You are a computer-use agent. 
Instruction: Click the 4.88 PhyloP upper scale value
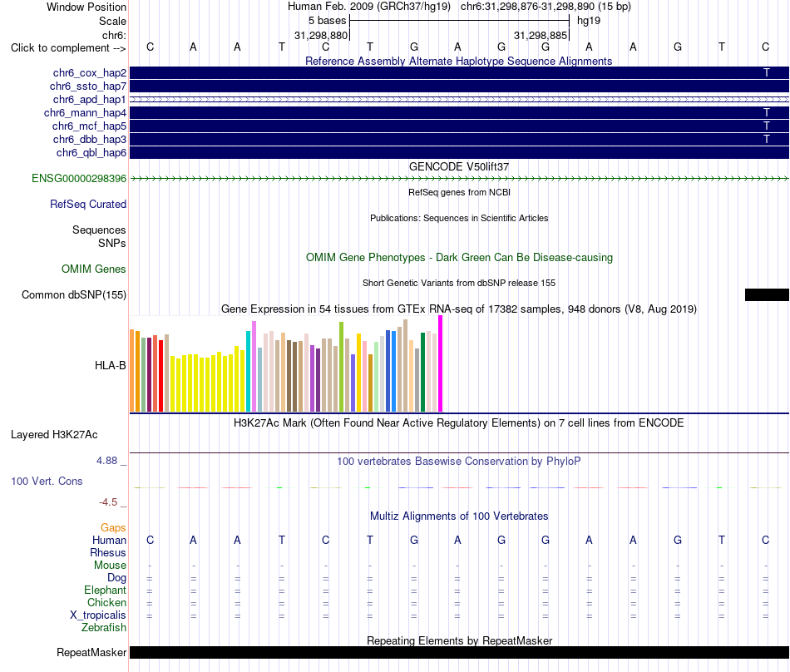pos(106,461)
